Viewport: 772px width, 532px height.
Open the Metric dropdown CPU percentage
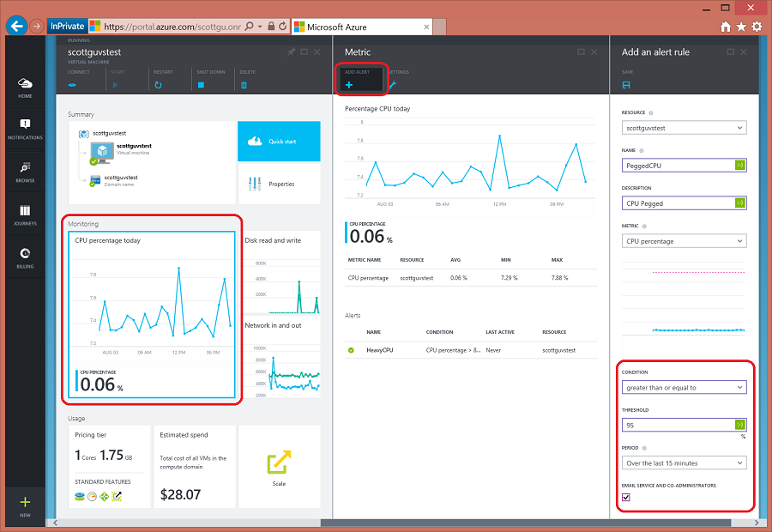tap(684, 241)
